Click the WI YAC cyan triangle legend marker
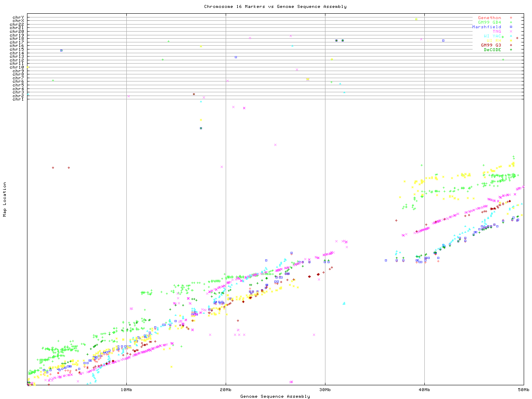 tap(511, 36)
